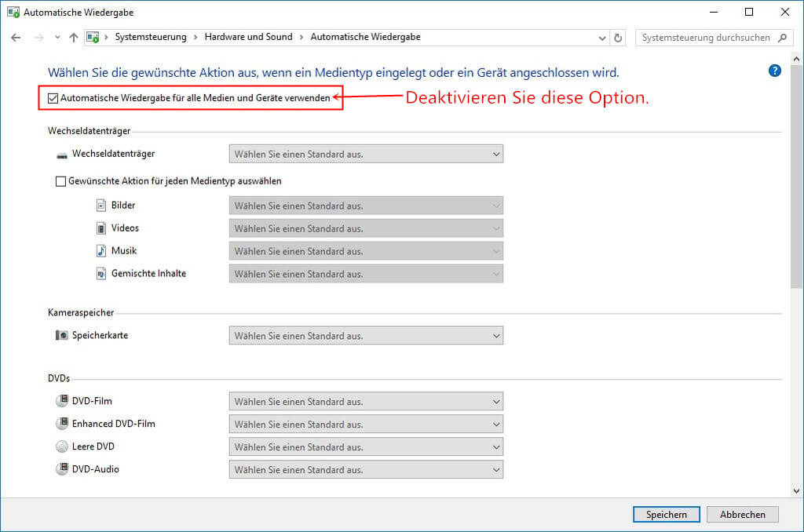Click the Wechseldatenträger drive icon
The width and height of the screenshot is (804, 532).
point(61,155)
